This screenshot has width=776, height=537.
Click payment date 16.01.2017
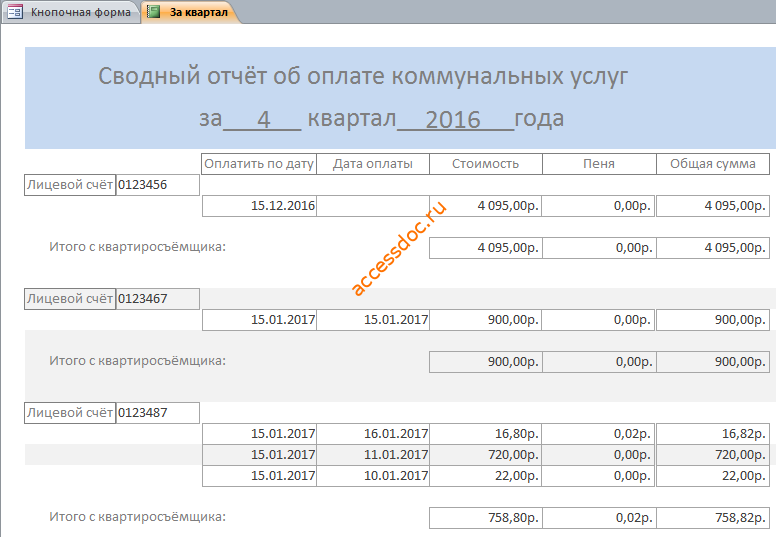[x=373, y=434]
